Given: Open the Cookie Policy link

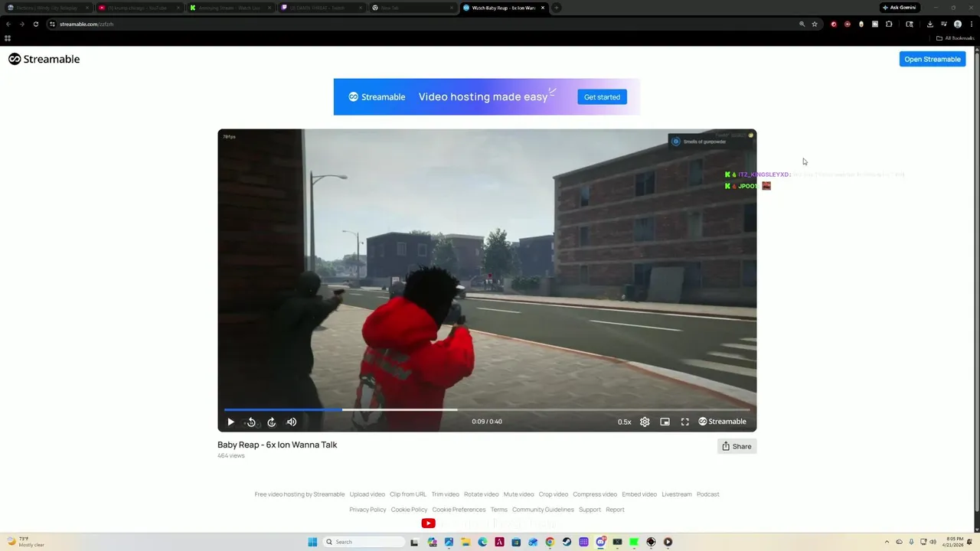Looking at the screenshot, I should 409,510.
